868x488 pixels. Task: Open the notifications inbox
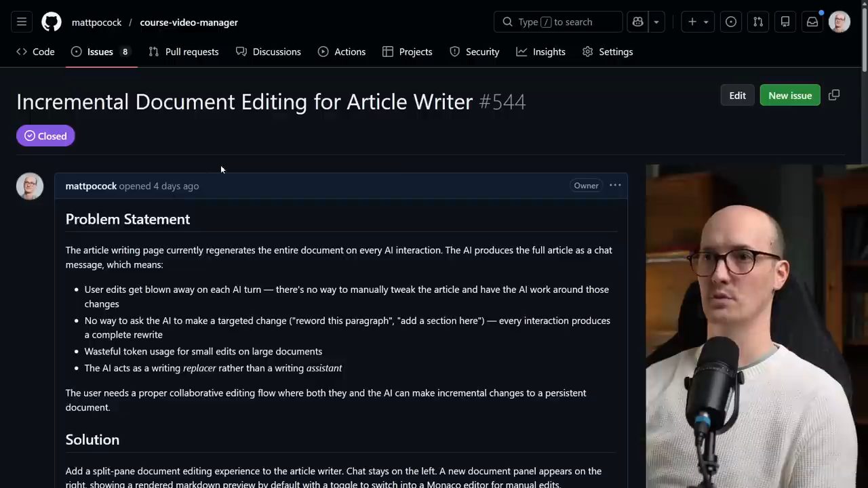(812, 22)
